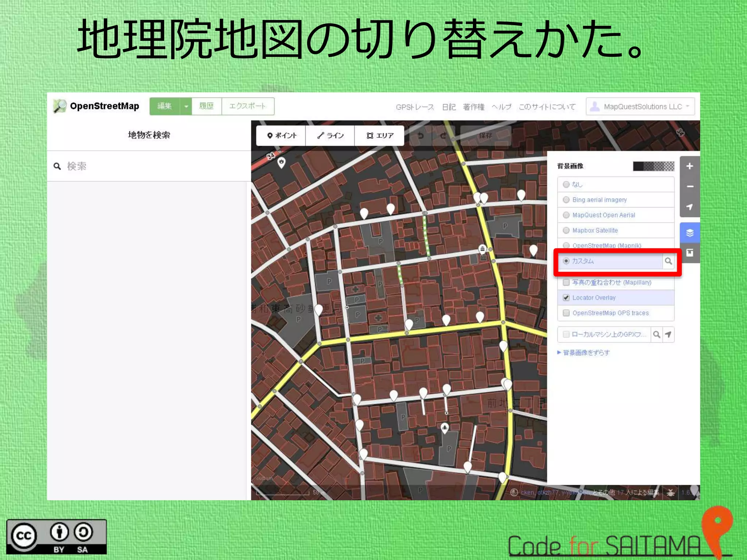Select Mapbox Satellite radio

(x=566, y=230)
